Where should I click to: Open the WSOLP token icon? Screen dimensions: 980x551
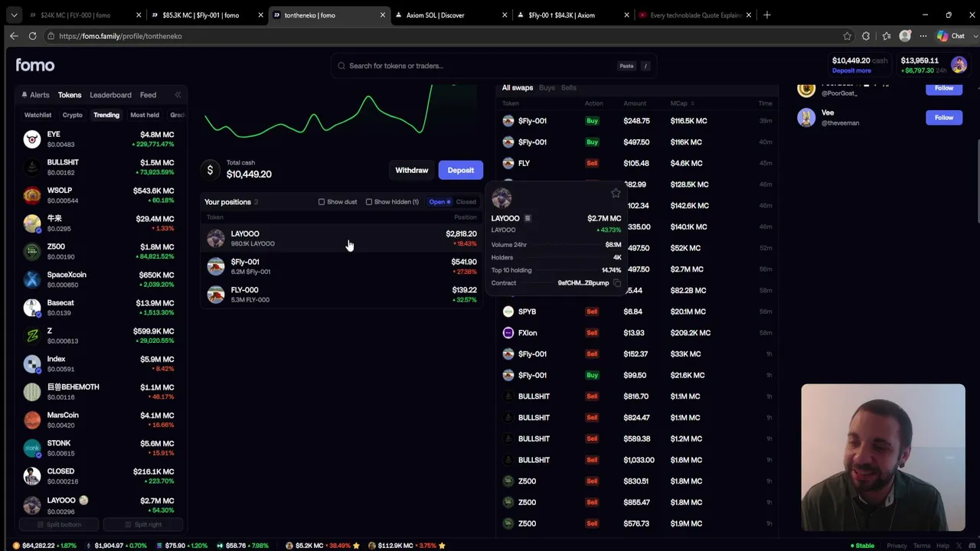[x=31, y=195]
